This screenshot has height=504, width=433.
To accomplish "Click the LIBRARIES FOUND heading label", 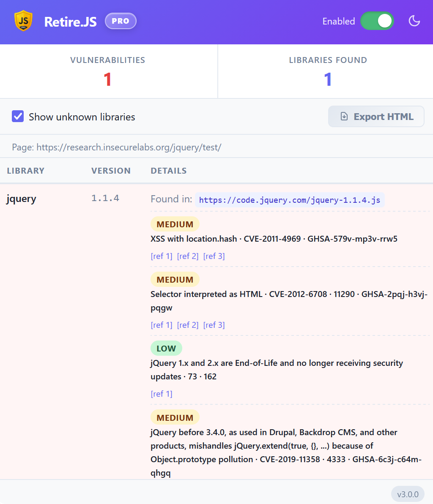I will click(x=328, y=60).
